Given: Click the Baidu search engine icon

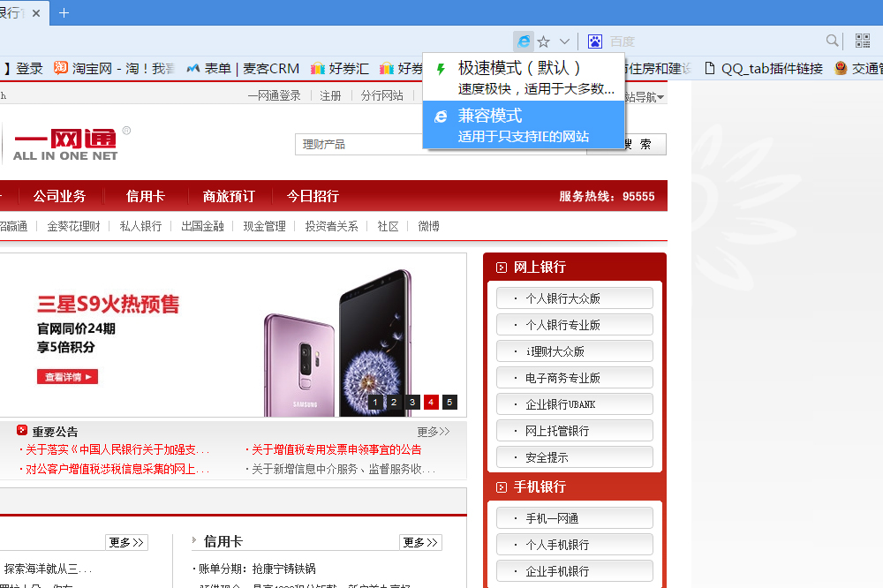Looking at the screenshot, I should (596, 41).
